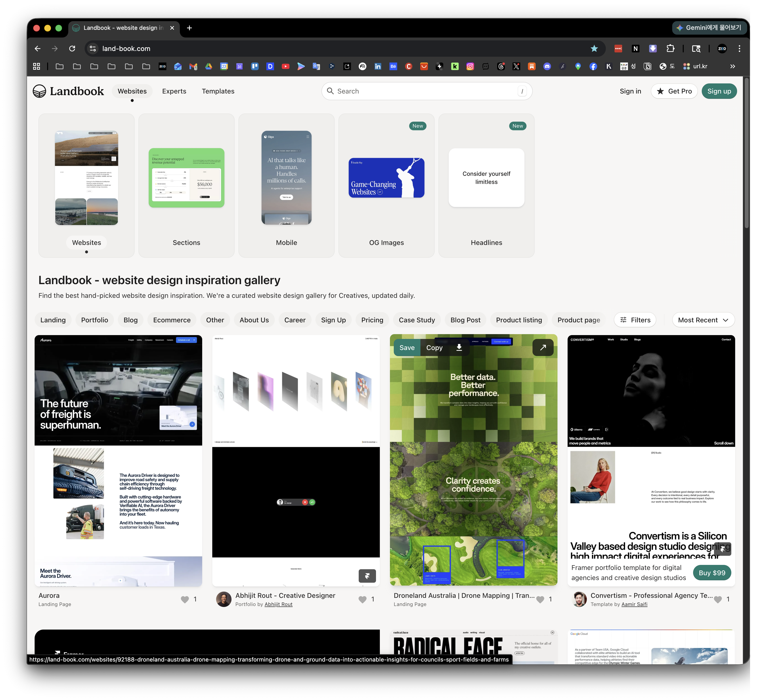Toggle the Case Study filter chip
The width and height of the screenshot is (777, 700).
(x=417, y=320)
